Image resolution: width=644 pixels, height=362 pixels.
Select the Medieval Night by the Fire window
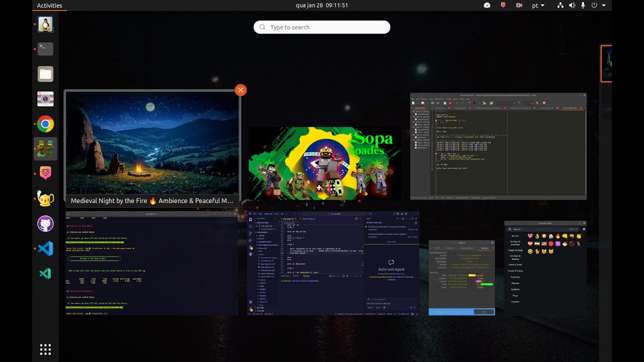tap(152, 143)
